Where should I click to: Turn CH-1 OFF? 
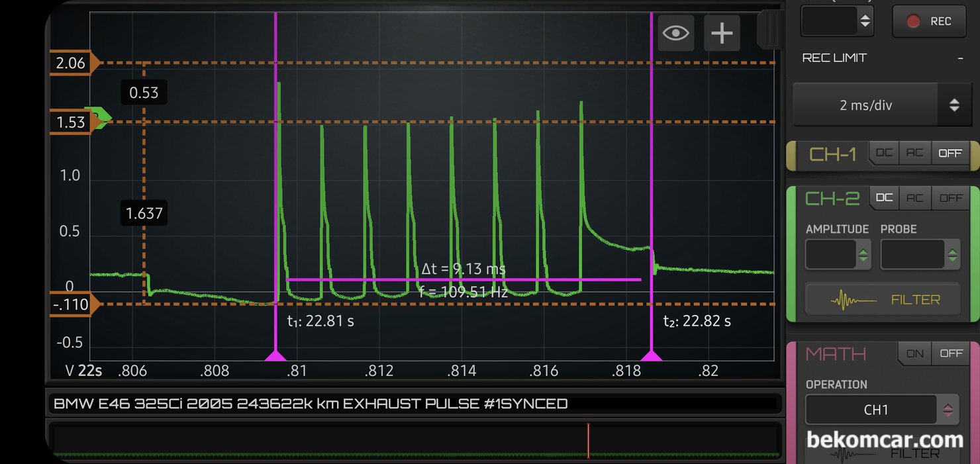pyautogui.click(x=950, y=153)
